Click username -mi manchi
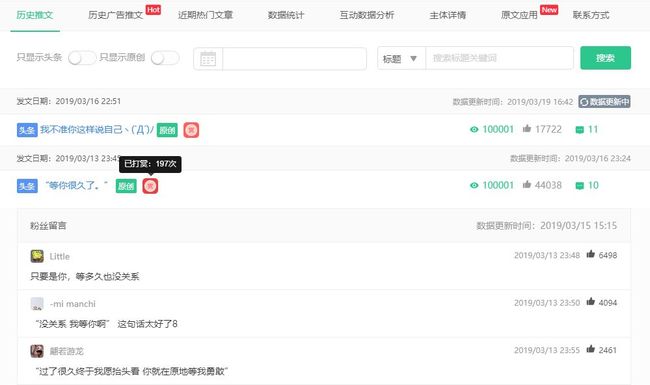The height and width of the screenshot is (385, 650). click(x=73, y=304)
